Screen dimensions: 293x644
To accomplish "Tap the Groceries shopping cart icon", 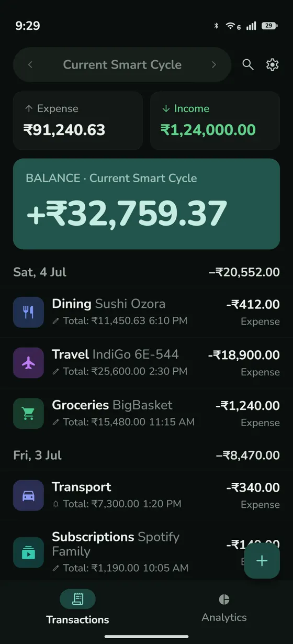I will pos(28,414).
